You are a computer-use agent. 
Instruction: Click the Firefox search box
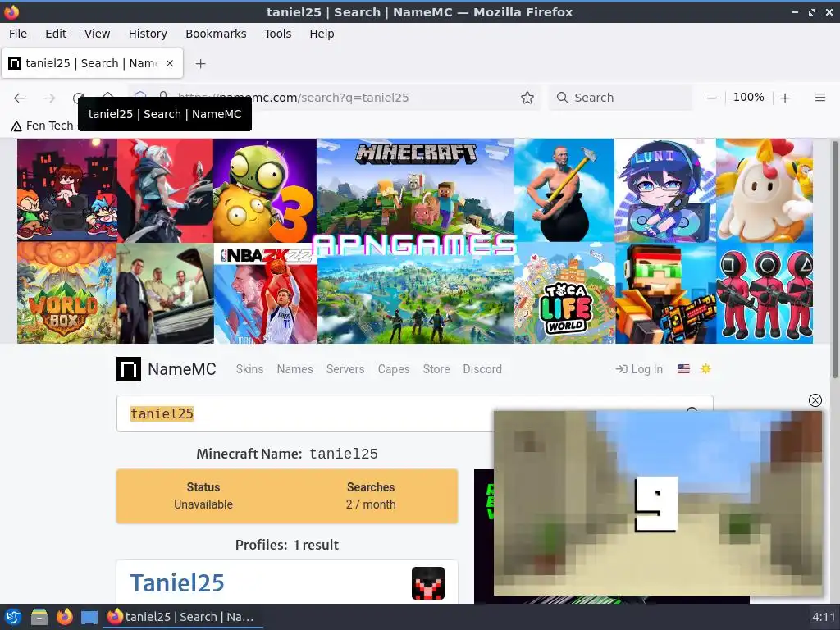[621, 98]
